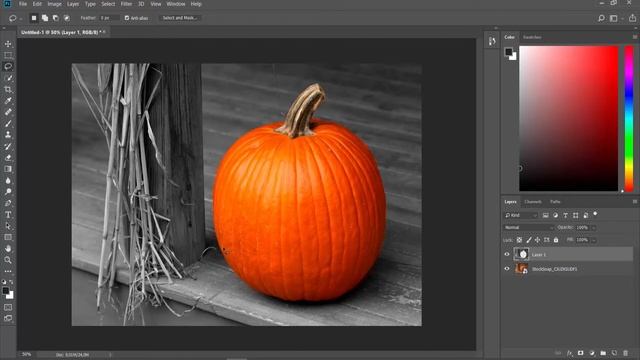Select the Dodge tool
The width and height of the screenshot is (640, 360).
(8, 191)
